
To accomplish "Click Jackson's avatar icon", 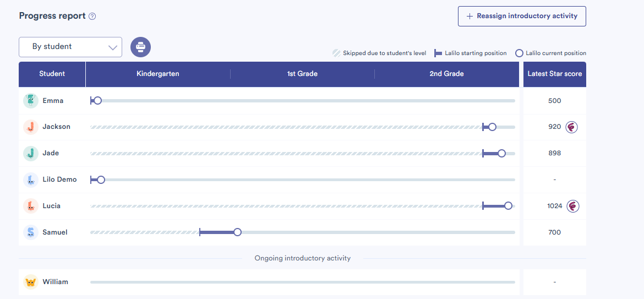I will pyautogui.click(x=31, y=127).
